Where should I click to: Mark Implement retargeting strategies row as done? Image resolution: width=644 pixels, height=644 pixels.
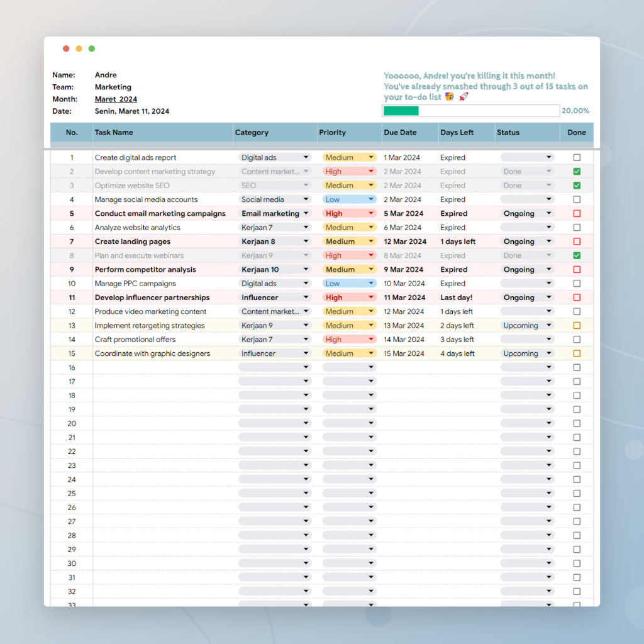[577, 326]
